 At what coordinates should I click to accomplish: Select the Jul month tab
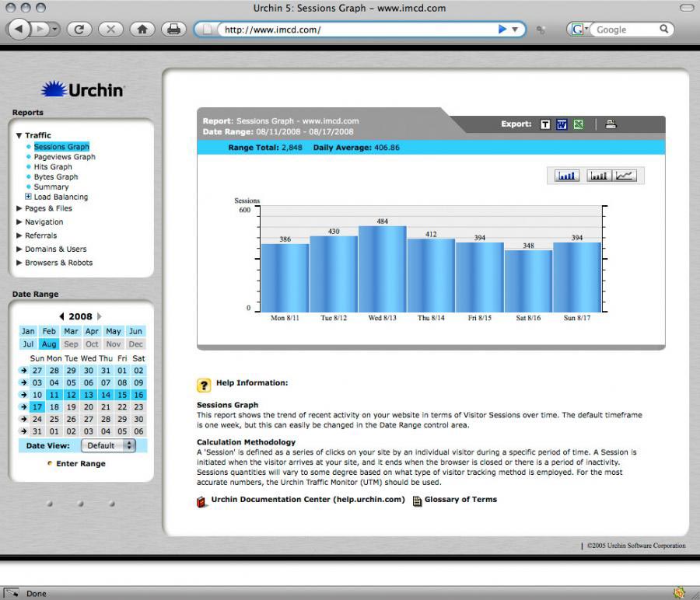click(x=28, y=344)
